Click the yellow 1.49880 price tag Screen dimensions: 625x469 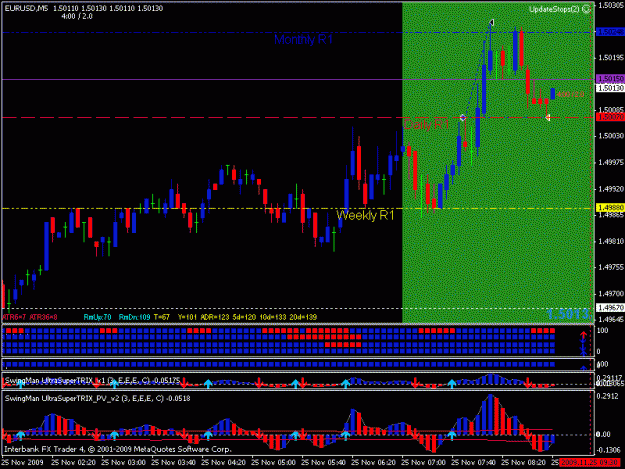click(x=610, y=208)
